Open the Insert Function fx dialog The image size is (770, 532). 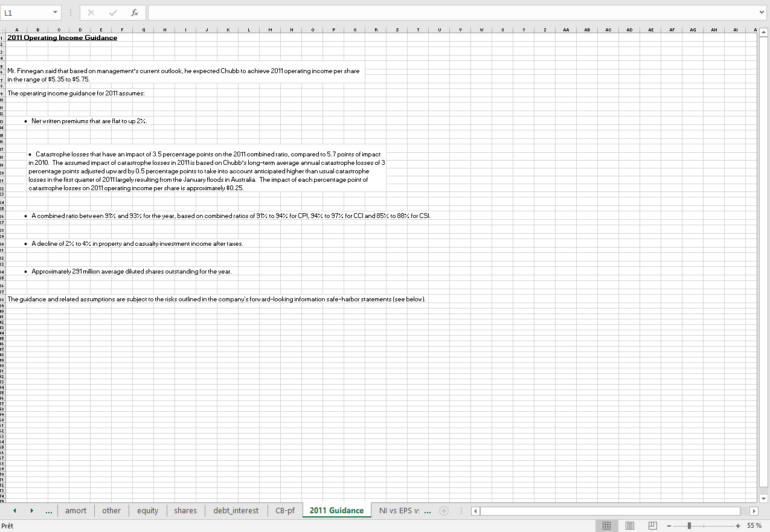[x=133, y=13]
